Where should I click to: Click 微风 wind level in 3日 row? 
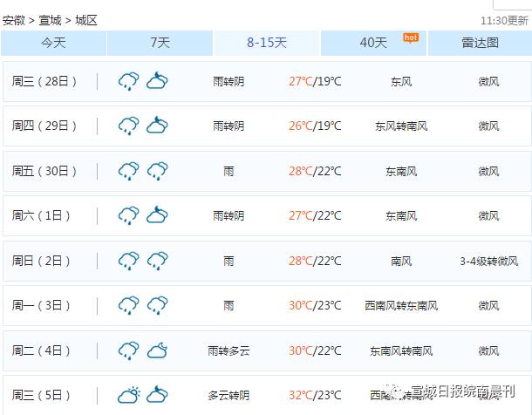489,306
